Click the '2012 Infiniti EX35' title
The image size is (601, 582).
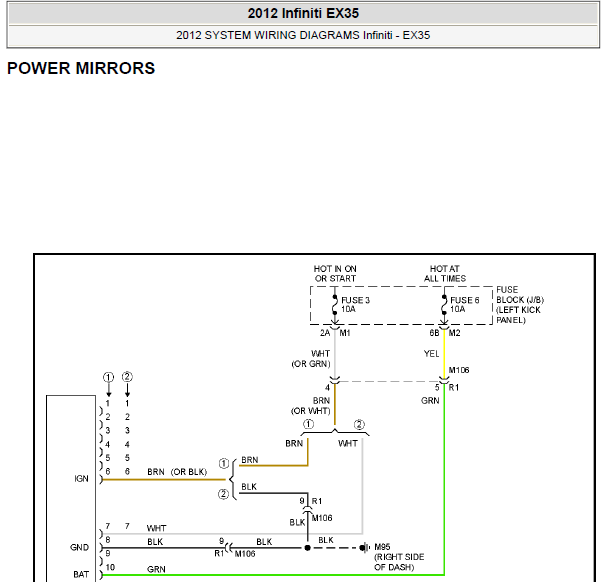[303, 13]
